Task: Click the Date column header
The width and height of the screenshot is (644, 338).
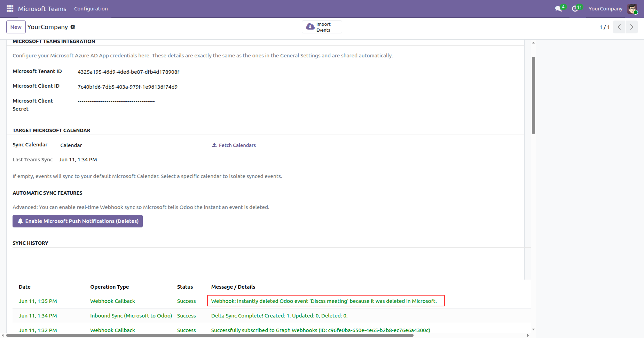Action: [25, 287]
